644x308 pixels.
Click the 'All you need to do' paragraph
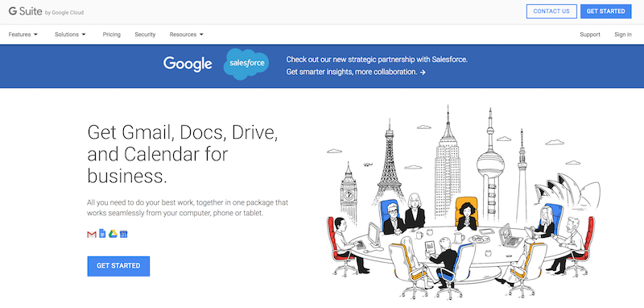(188, 208)
